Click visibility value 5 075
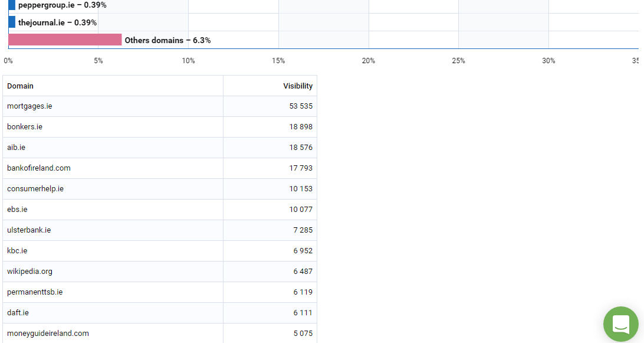This screenshot has width=644, height=343. coord(303,333)
